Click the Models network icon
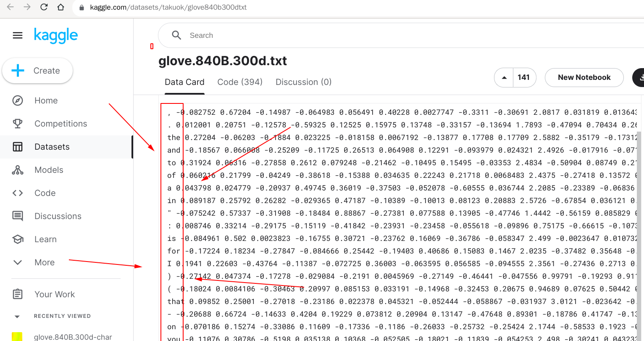644x341 pixels. [x=18, y=170]
